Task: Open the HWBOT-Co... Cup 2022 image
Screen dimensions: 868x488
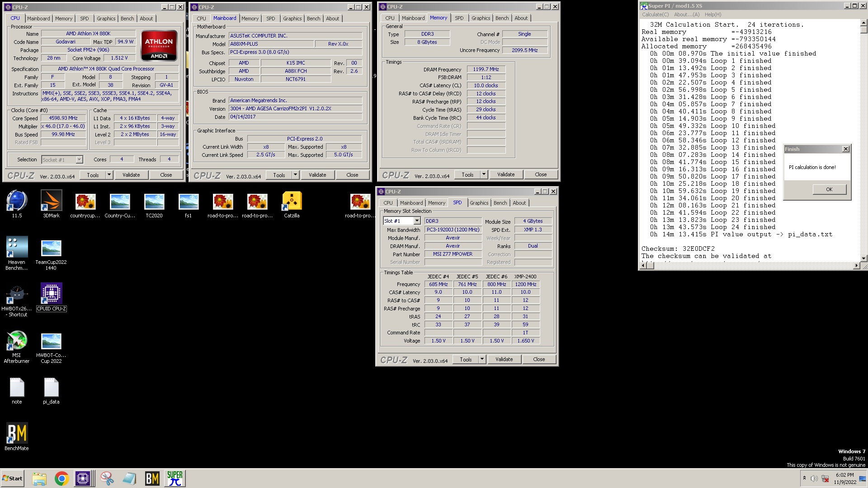Action: pos(51,348)
